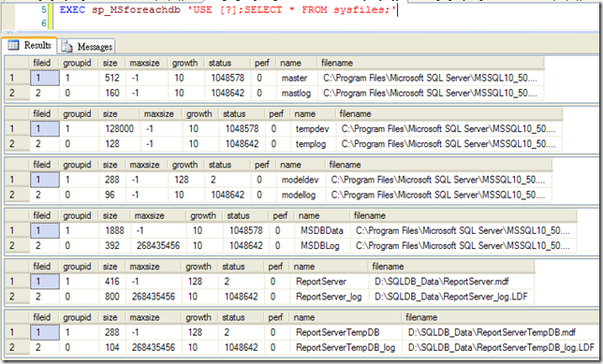Click the maxsize header in the ReportServer grid
The image size is (603, 364).
[x=153, y=267]
